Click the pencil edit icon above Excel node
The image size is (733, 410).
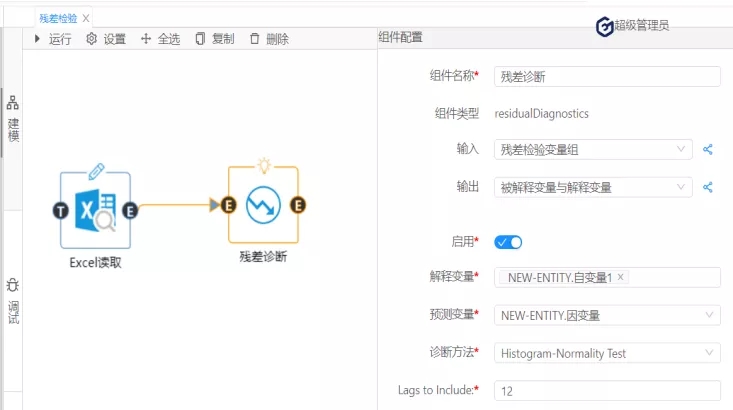click(96, 170)
